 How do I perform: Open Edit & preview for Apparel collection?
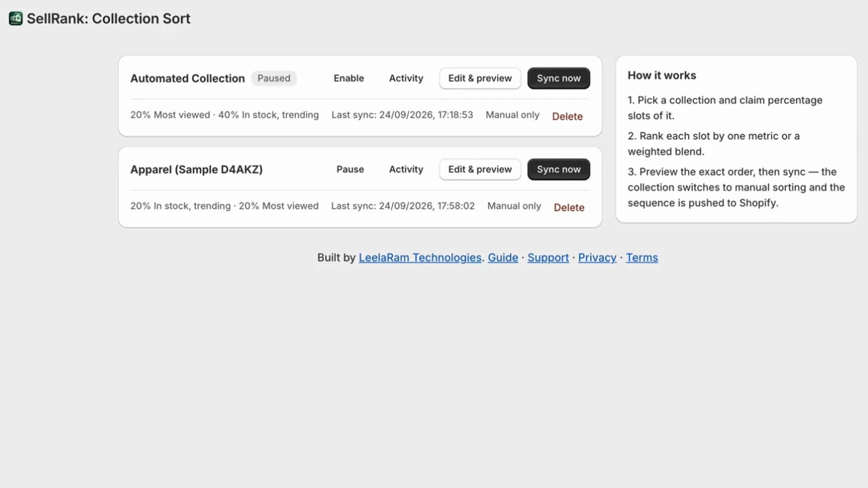pyautogui.click(x=480, y=169)
